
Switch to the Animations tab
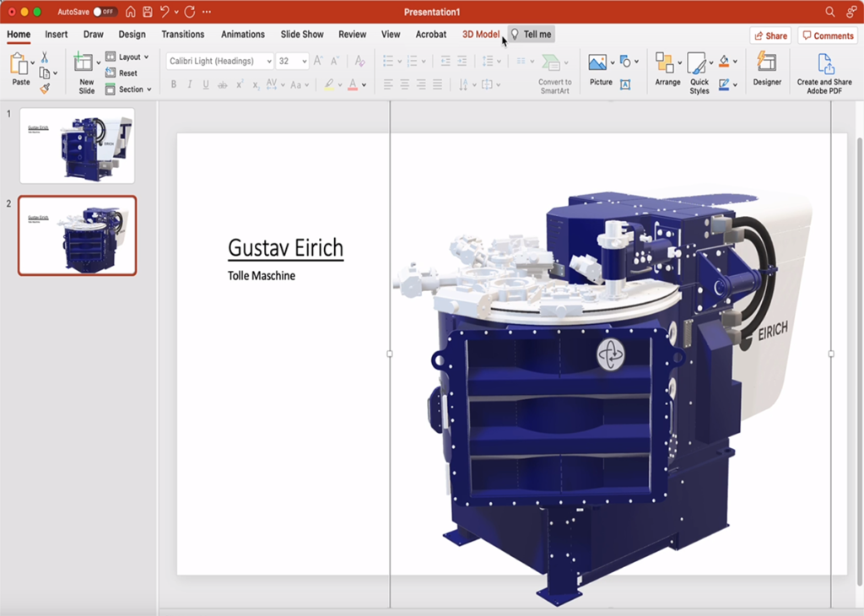pos(243,34)
